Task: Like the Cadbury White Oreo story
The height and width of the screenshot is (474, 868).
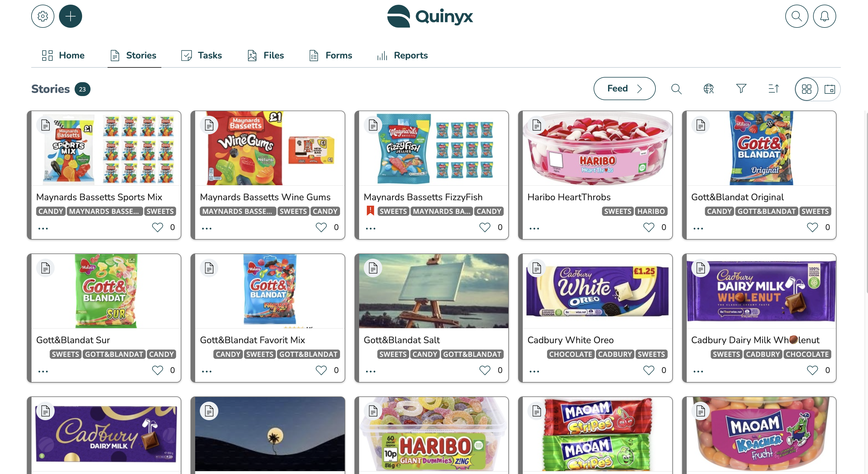Action: click(x=649, y=370)
